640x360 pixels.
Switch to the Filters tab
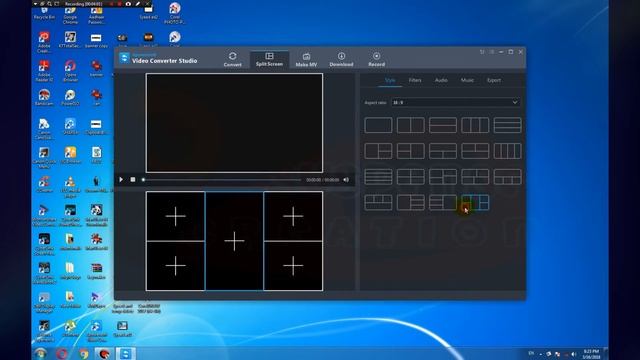click(415, 80)
